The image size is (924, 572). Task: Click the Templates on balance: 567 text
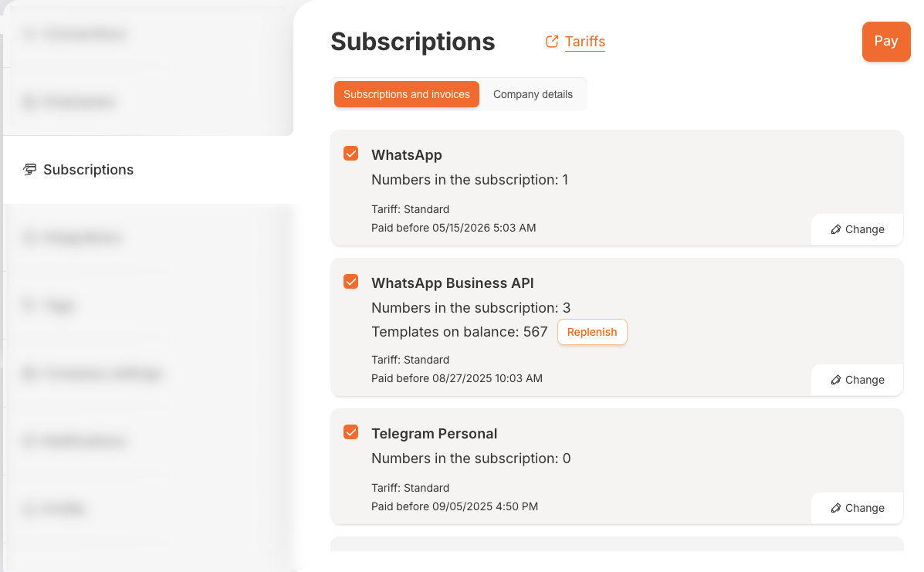coord(459,332)
